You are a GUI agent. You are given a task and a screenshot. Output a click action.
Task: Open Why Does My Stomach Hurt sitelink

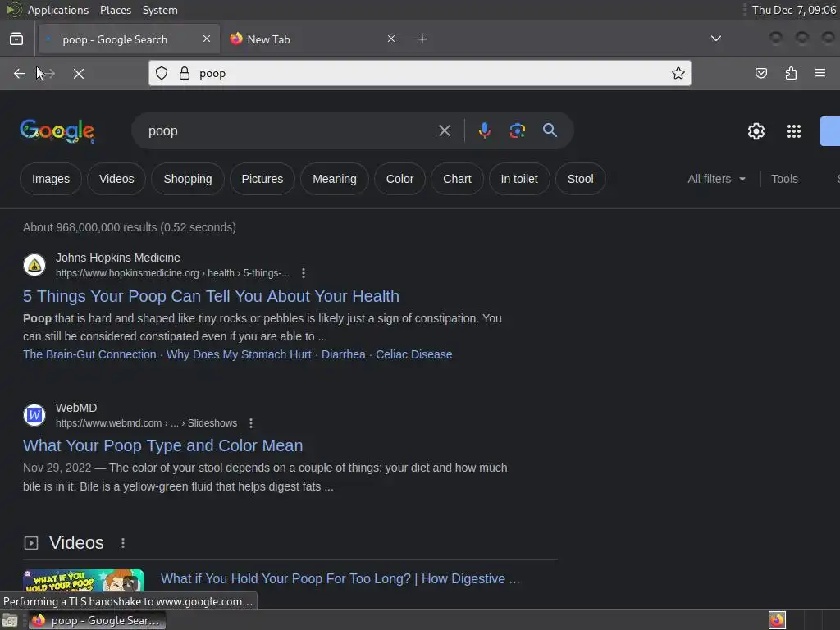click(239, 354)
